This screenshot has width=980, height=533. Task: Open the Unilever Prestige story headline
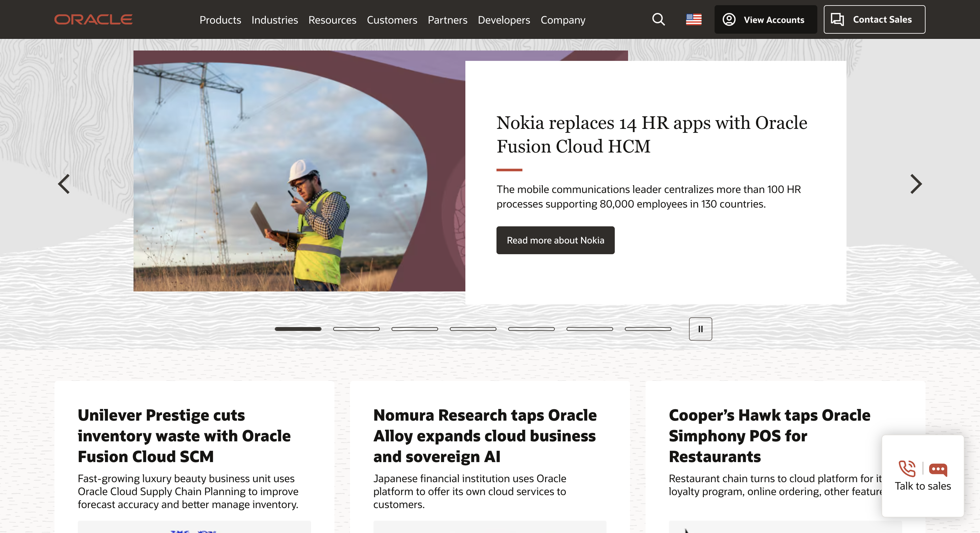[184, 436]
